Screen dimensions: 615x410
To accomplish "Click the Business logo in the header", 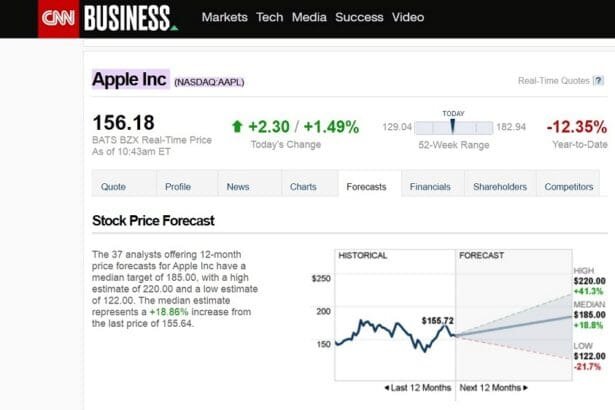I will tap(127, 18).
